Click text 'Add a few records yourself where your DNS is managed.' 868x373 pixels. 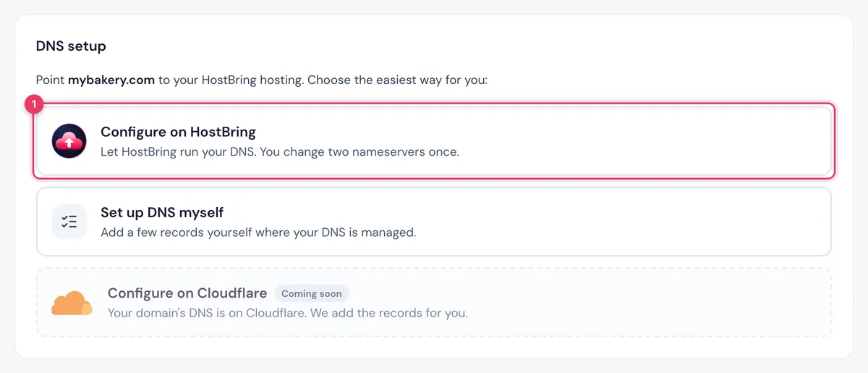[x=258, y=233]
